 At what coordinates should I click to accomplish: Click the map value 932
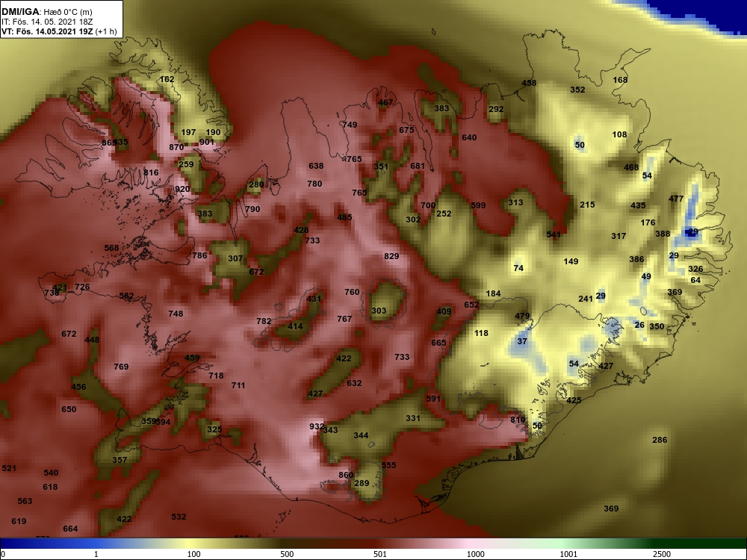click(x=317, y=426)
